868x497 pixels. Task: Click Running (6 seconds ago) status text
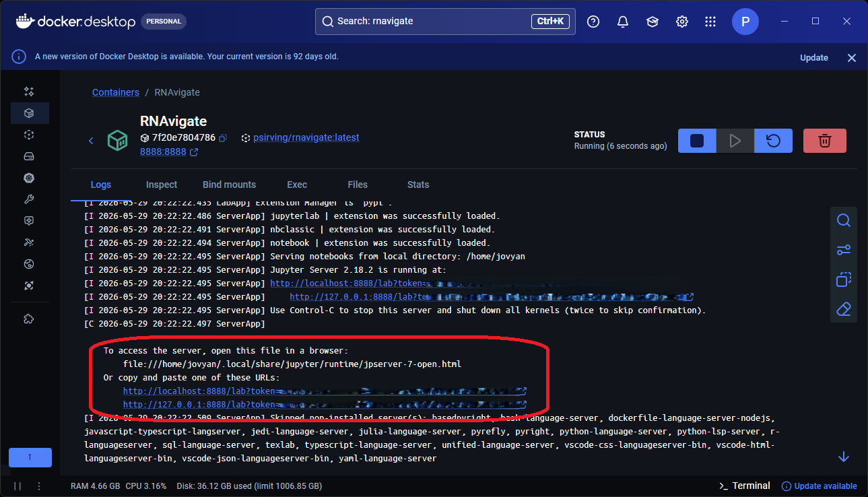621,146
